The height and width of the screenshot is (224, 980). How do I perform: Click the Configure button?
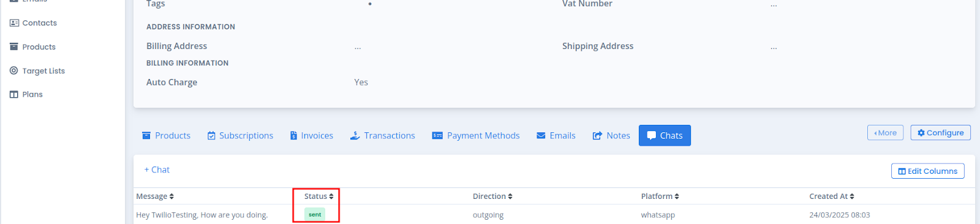point(940,133)
